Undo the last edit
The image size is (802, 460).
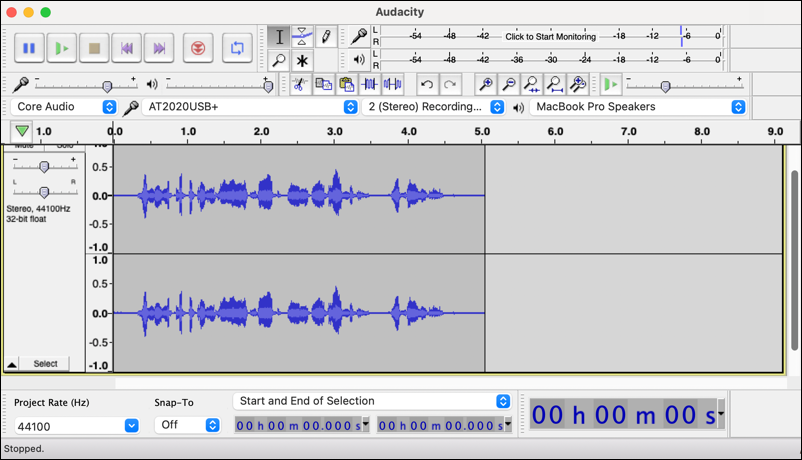point(427,85)
